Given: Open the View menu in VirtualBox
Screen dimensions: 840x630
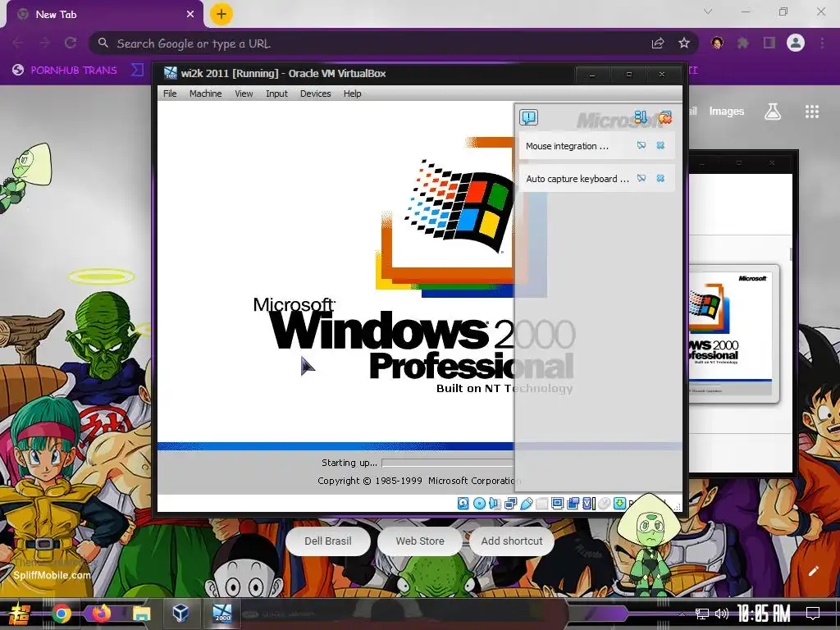Looking at the screenshot, I should 244,94.
